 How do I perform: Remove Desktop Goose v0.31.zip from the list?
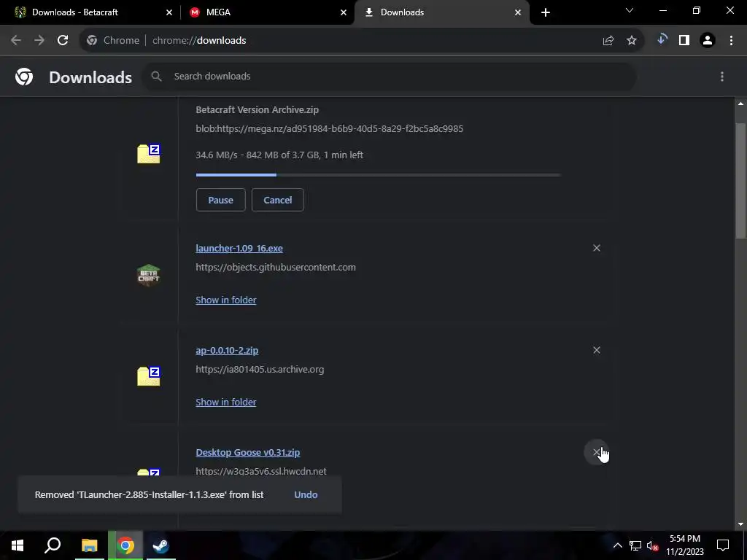tap(597, 452)
